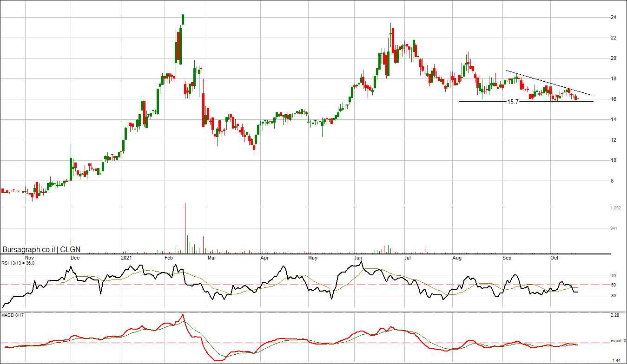Select the Nov month label on time axis

point(29,257)
